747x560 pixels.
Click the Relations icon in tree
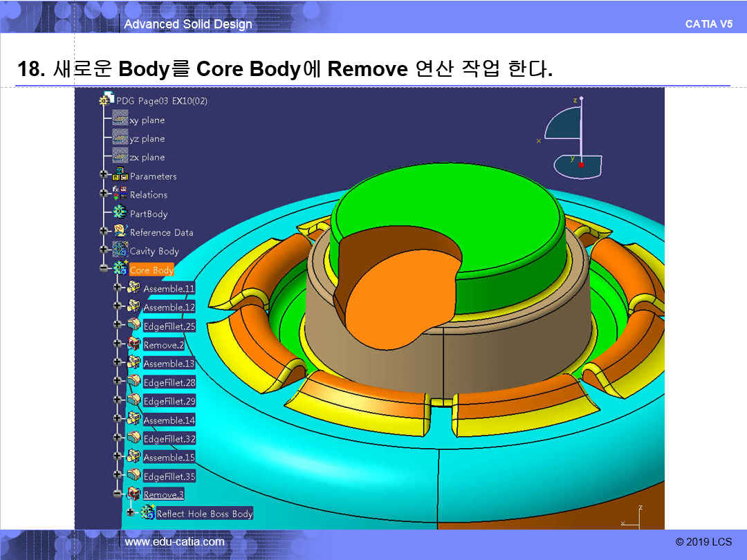click(120, 194)
